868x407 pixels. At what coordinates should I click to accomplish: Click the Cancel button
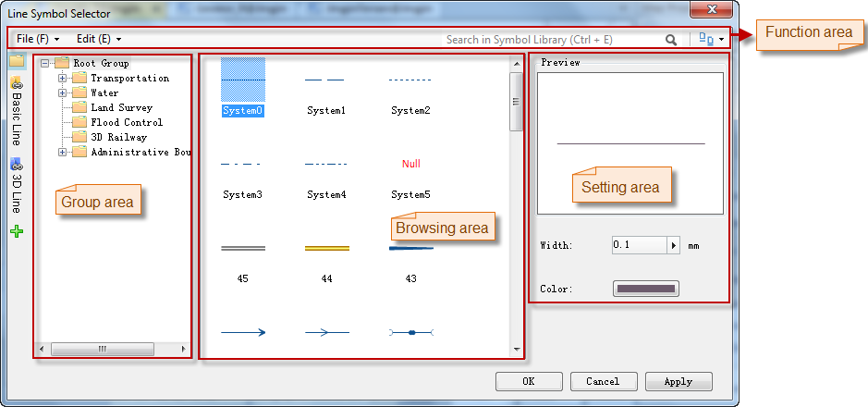pos(602,381)
